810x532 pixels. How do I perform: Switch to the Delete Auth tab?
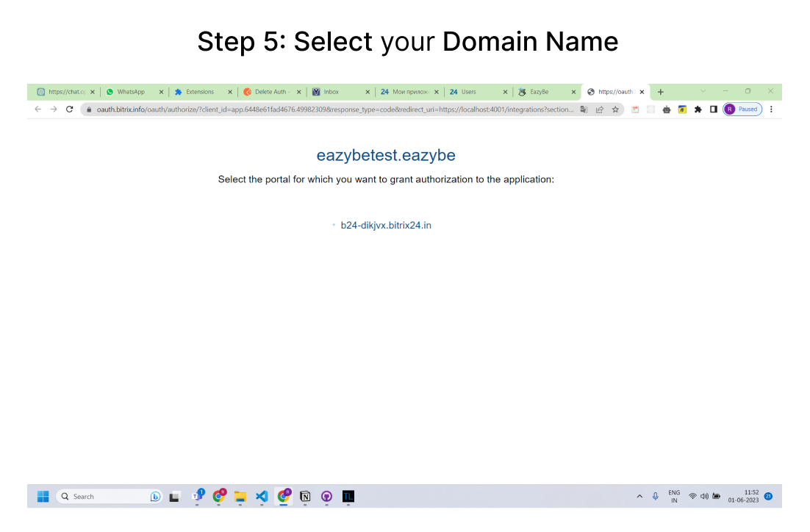272,92
